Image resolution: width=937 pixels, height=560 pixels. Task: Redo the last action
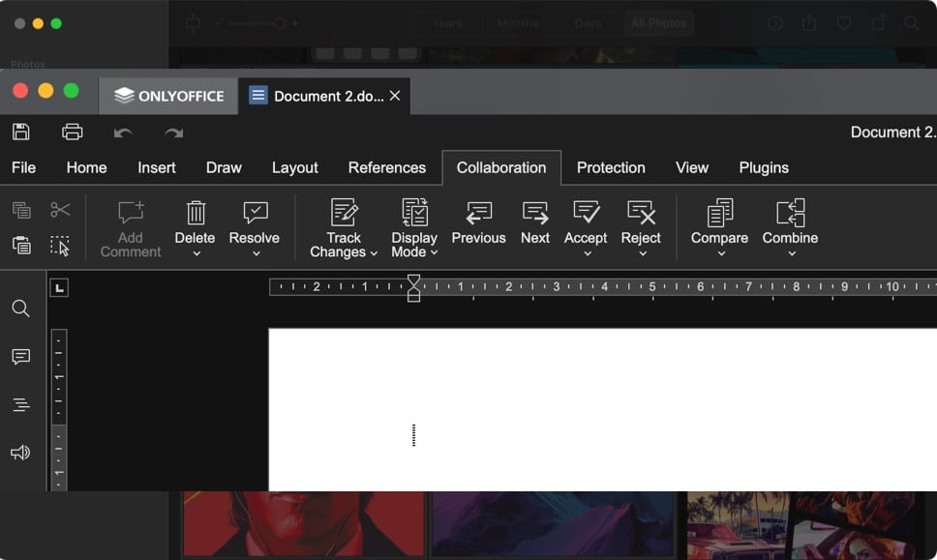coord(174,133)
